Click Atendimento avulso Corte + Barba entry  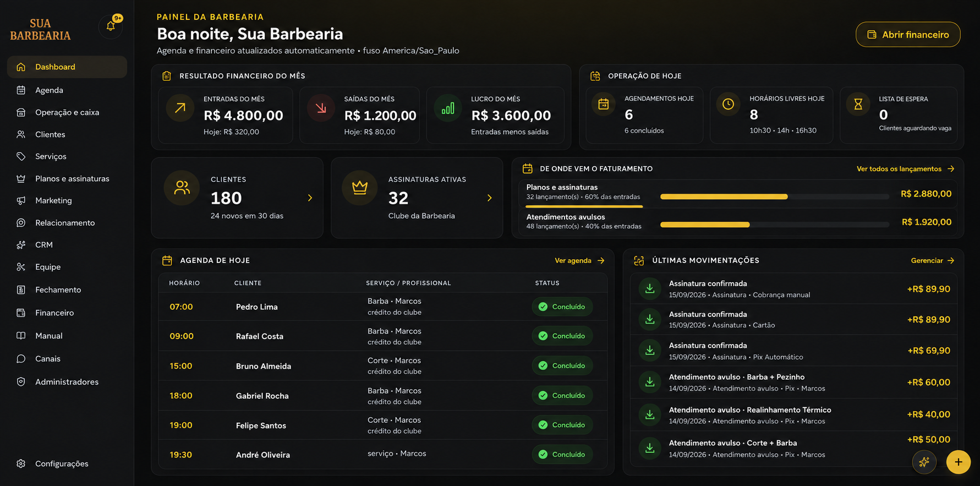(793, 448)
